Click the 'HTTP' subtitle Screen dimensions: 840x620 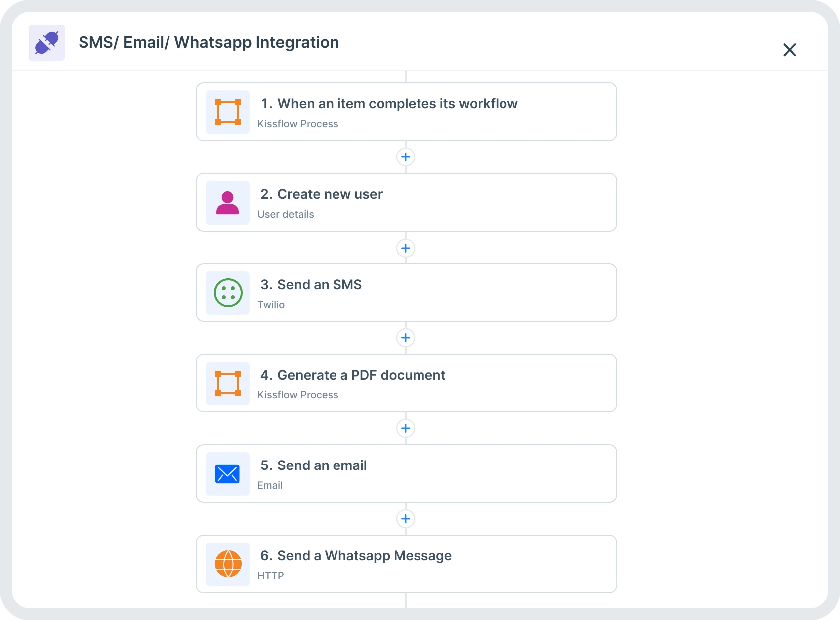271,576
